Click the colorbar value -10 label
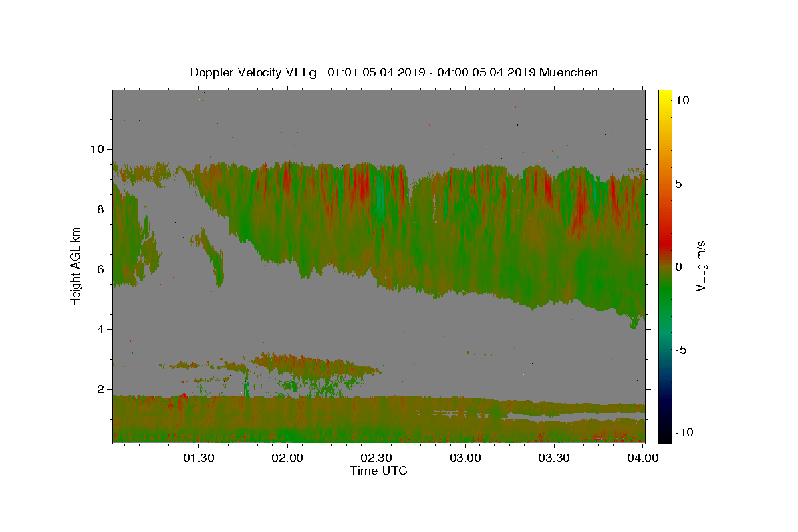Screen dimensions: 798x532 pyautogui.click(x=683, y=433)
